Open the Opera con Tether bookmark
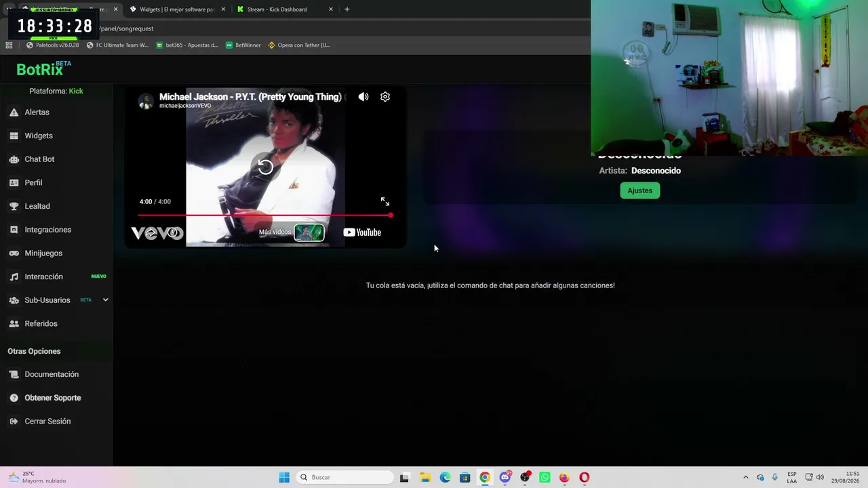The width and height of the screenshot is (868, 488). [x=299, y=45]
